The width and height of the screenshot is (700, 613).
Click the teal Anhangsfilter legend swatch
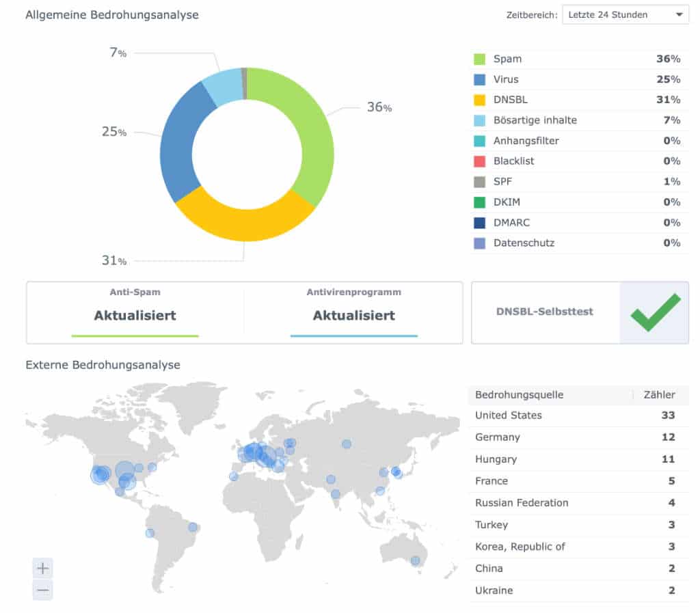(x=479, y=141)
